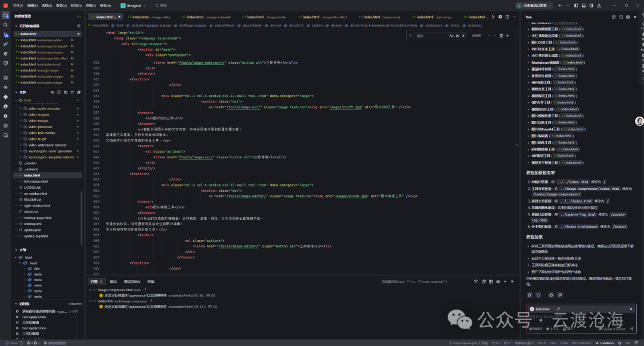Toggle the secondary sidebar layout icon
The width and height of the screenshot is (644, 346).
(x=591, y=6)
